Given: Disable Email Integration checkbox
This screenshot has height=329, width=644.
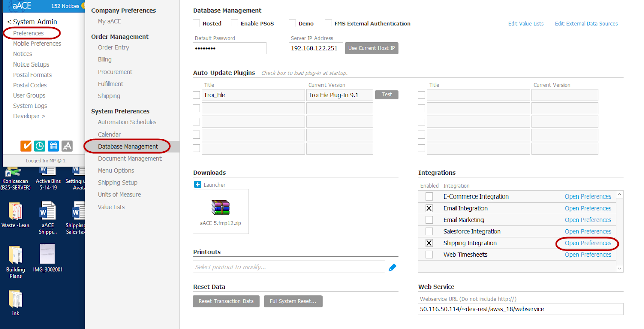Looking at the screenshot, I should [x=429, y=208].
